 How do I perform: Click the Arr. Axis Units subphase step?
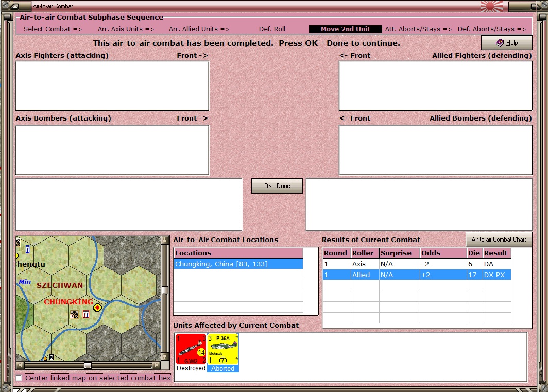[x=126, y=29]
